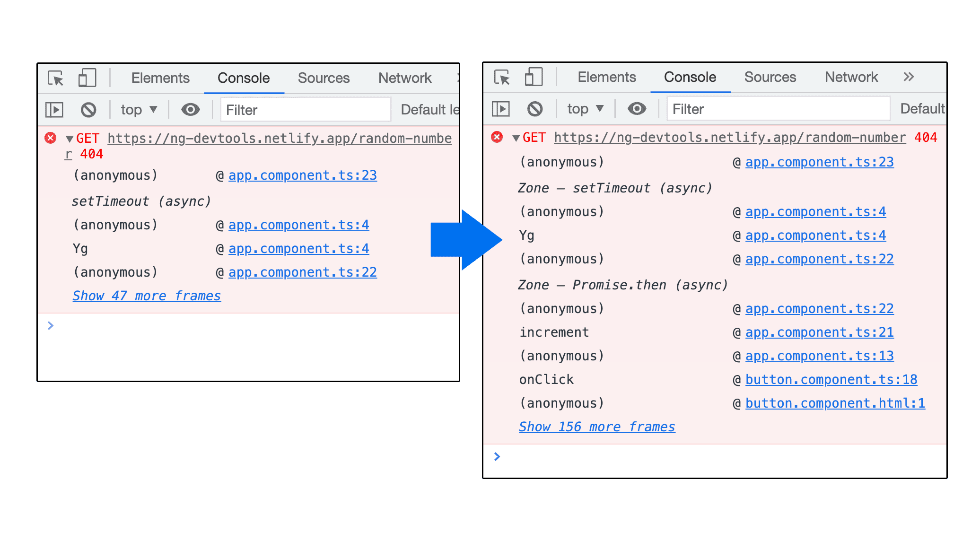This screenshot has width=980, height=541.
Task: Click the execute script run icon
Action: pyautogui.click(x=55, y=109)
